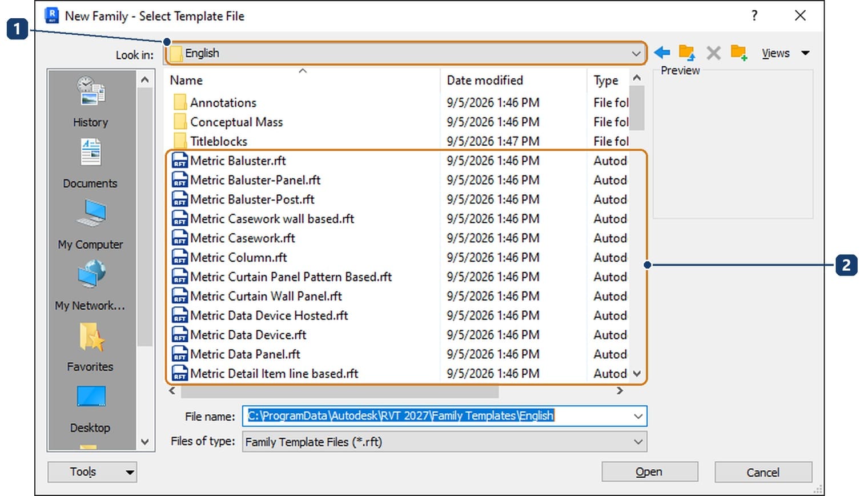This screenshot has height=496, width=868.
Task: Click the horizontal scrollbar of file list
Action: coord(340,391)
